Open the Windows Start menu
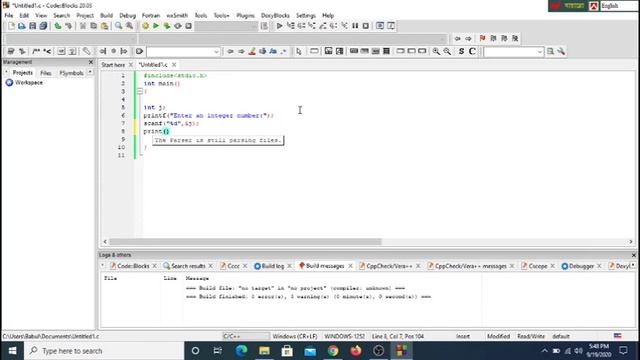The height and width of the screenshot is (360, 640). point(12,351)
